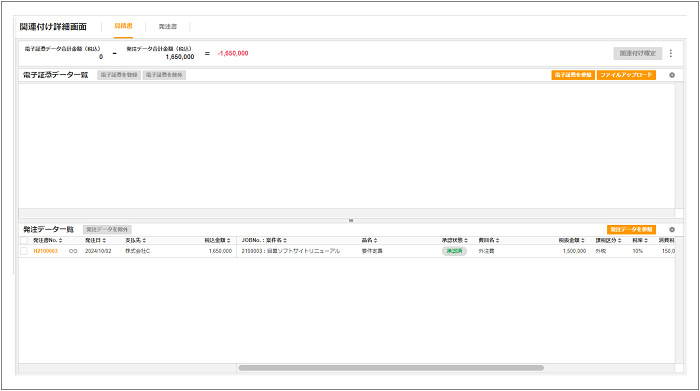This screenshot has height=391, width=700.
Task: Check the row checkbox for H2100003
Action: click(x=24, y=251)
